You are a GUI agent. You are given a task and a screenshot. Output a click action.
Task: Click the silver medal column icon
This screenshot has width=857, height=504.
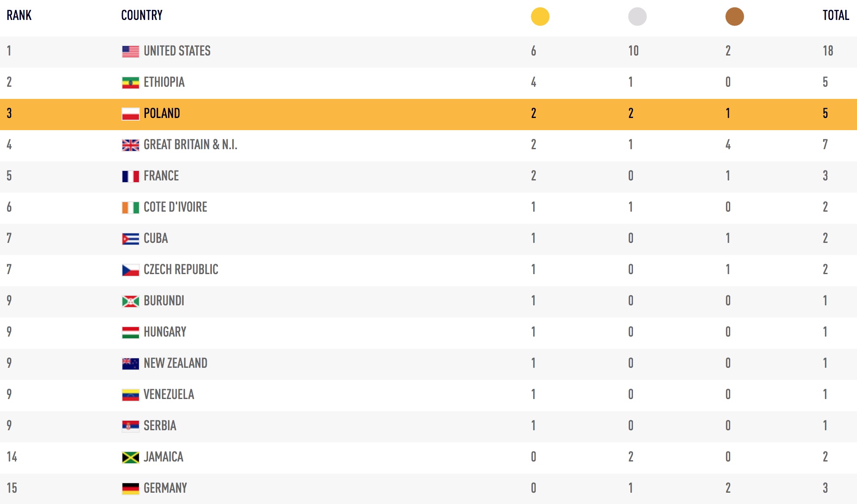coord(637,16)
